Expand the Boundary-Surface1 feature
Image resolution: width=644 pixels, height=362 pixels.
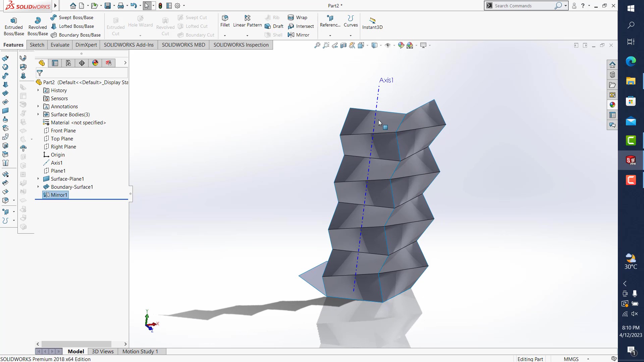point(38,187)
